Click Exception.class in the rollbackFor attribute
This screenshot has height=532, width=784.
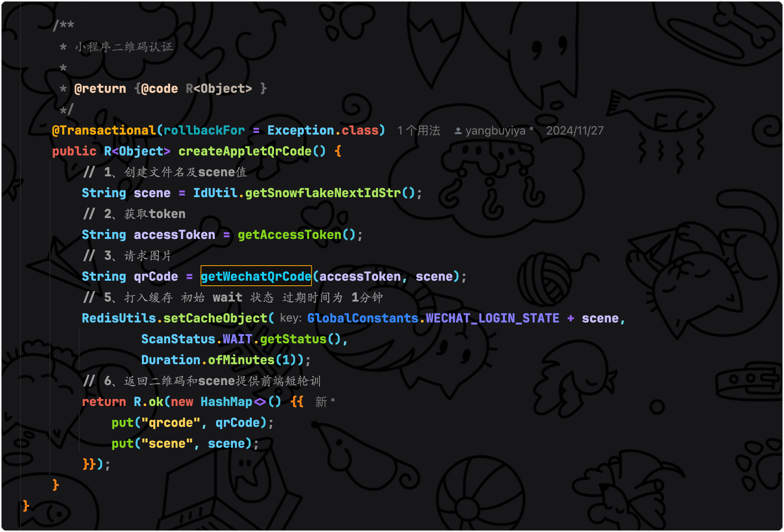pos(322,130)
